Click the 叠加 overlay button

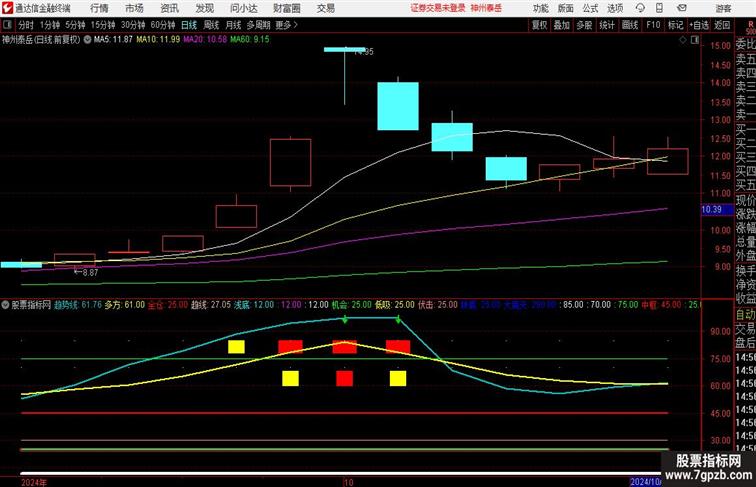pos(562,25)
